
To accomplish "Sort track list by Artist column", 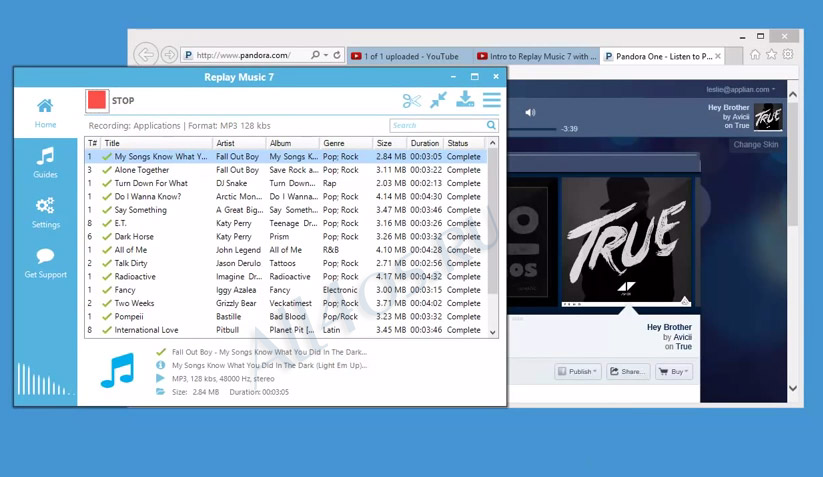I will tap(240, 143).
